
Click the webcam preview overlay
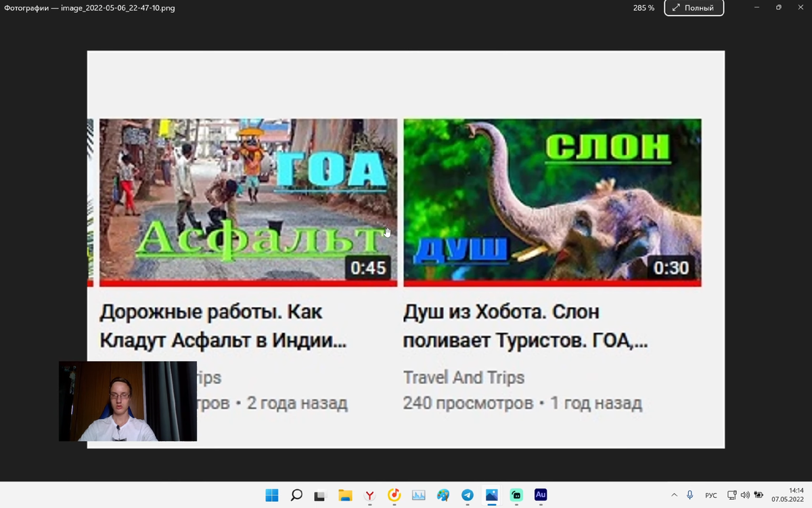(x=128, y=401)
